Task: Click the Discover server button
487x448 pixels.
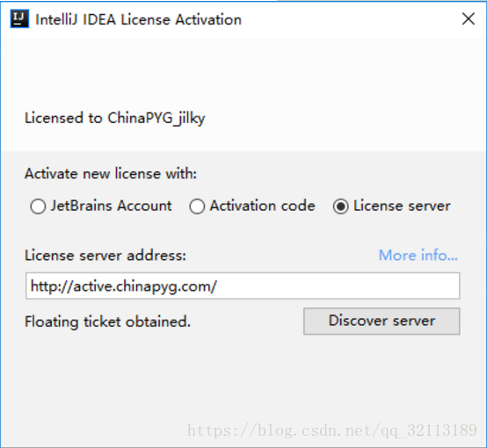Action: [x=382, y=321]
